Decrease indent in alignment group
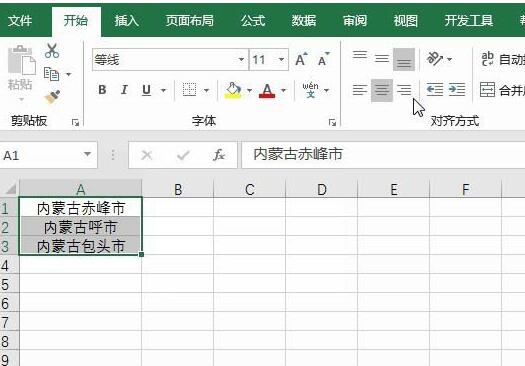This screenshot has width=525, height=366. 435,90
